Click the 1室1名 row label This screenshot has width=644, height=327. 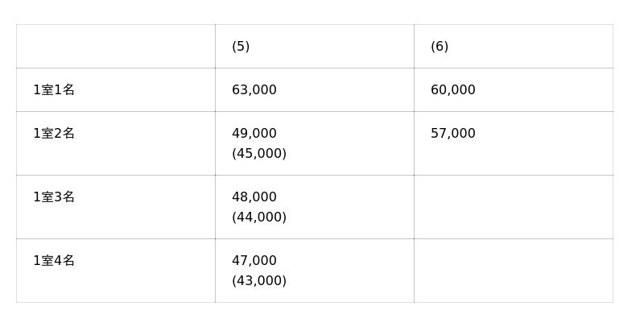[x=54, y=90]
